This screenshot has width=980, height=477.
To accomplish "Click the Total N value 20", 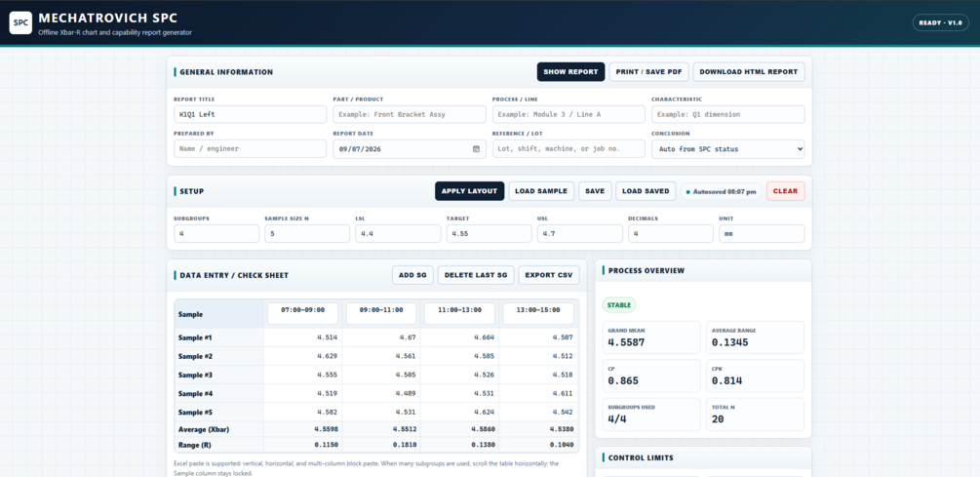I will [x=718, y=418].
